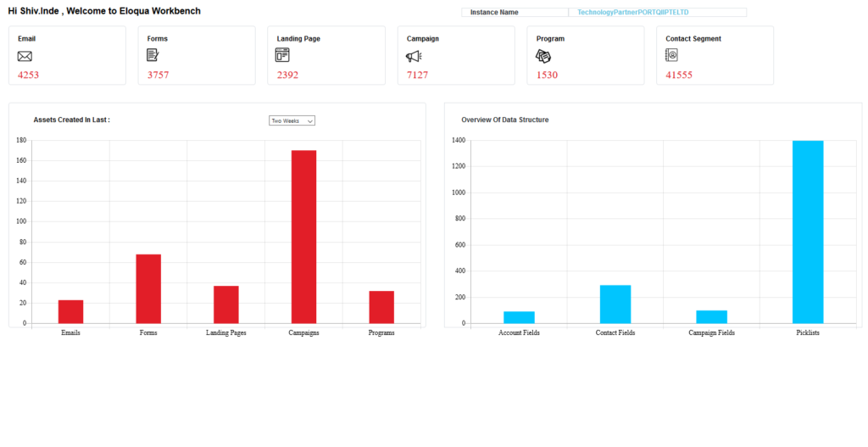The image size is (868, 447).
Task: Click the red Programs bar
Action: (x=381, y=307)
